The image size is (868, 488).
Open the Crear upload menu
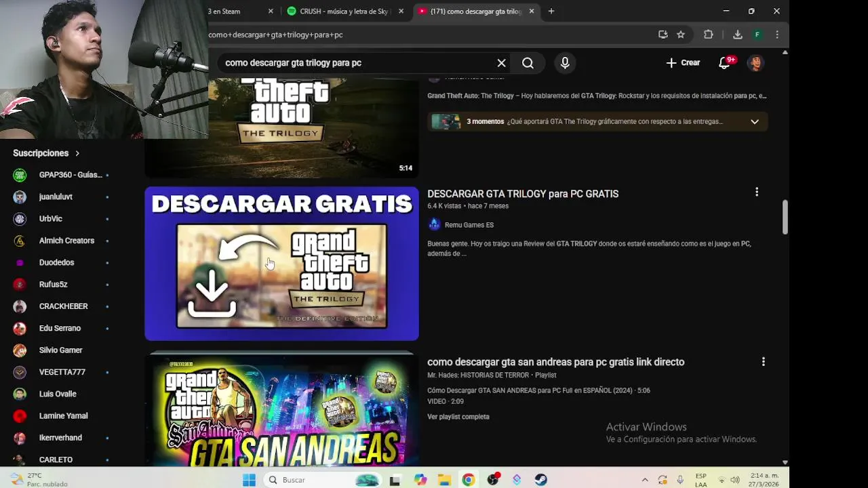[683, 63]
